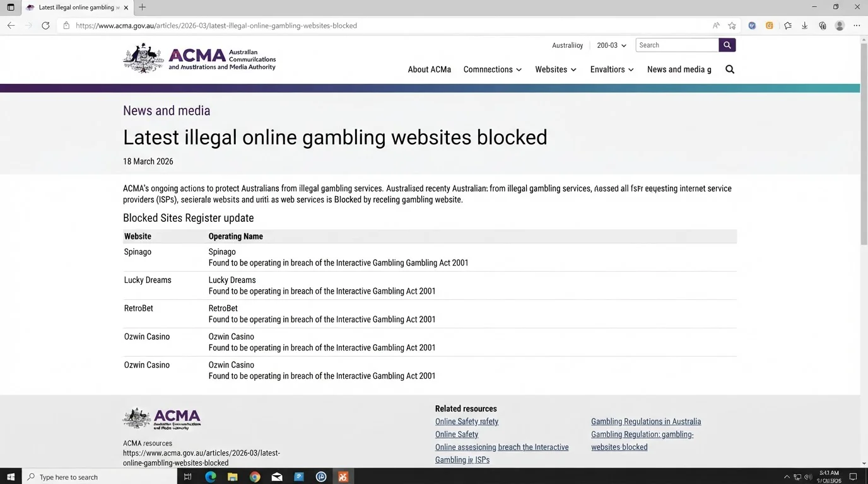Image resolution: width=868 pixels, height=484 pixels.
Task: Open the Windows notification center
Action: (x=853, y=477)
